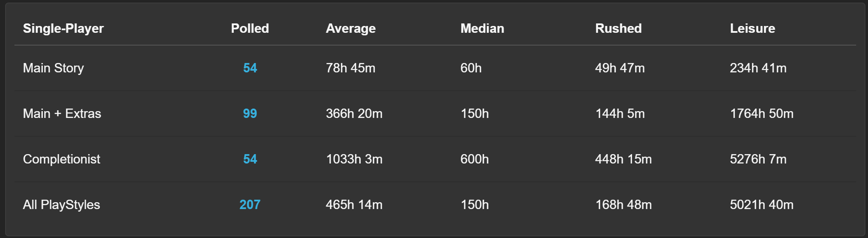Click the Single-Player column header
Viewport: 868px width, 238px height.
pyautogui.click(x=63, y=29)
